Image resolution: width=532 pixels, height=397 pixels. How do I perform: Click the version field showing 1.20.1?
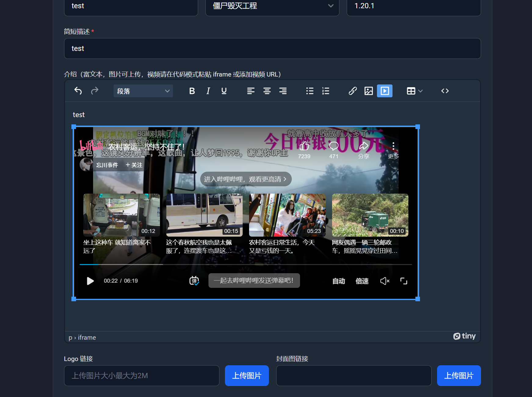pyautogui.click(x=414, y=6)
